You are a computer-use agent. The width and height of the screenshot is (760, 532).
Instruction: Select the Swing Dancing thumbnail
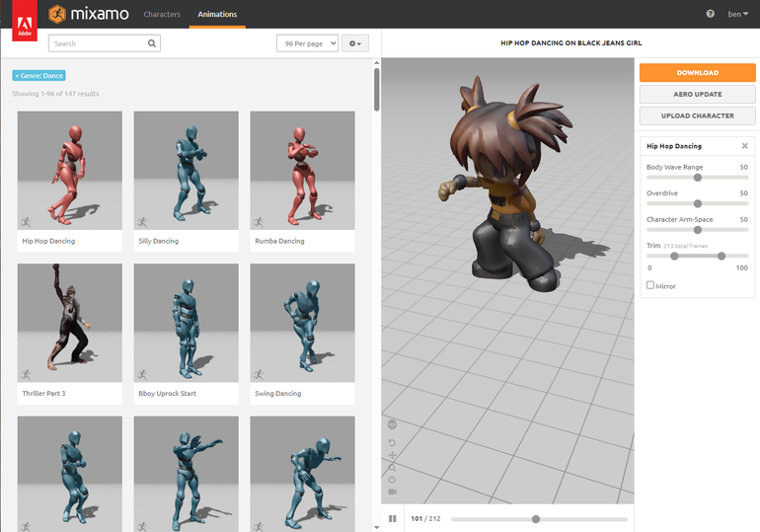point(302,323)
